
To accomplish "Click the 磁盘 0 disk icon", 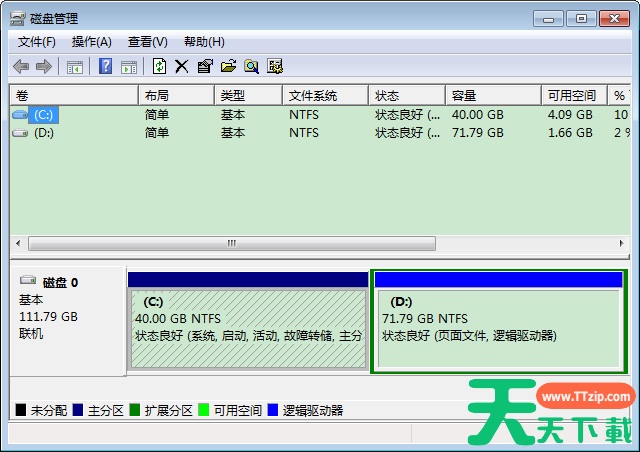I will tap(28, 280).
